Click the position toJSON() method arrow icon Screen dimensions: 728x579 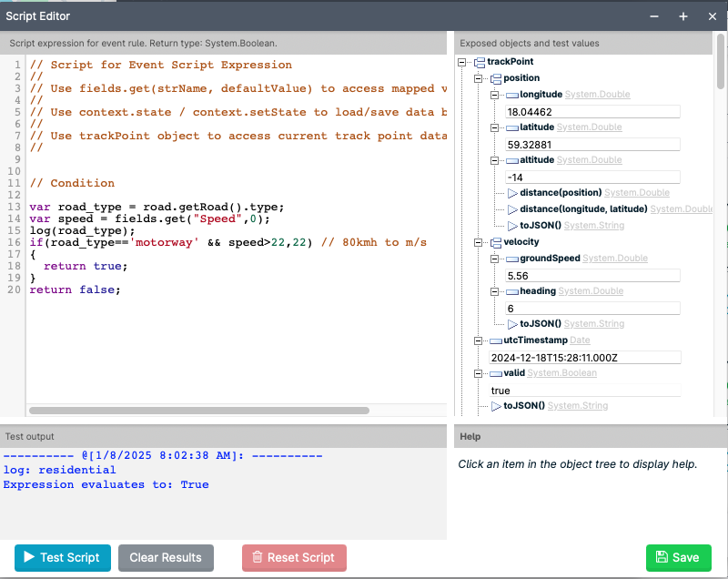click(x=512, y=226)
